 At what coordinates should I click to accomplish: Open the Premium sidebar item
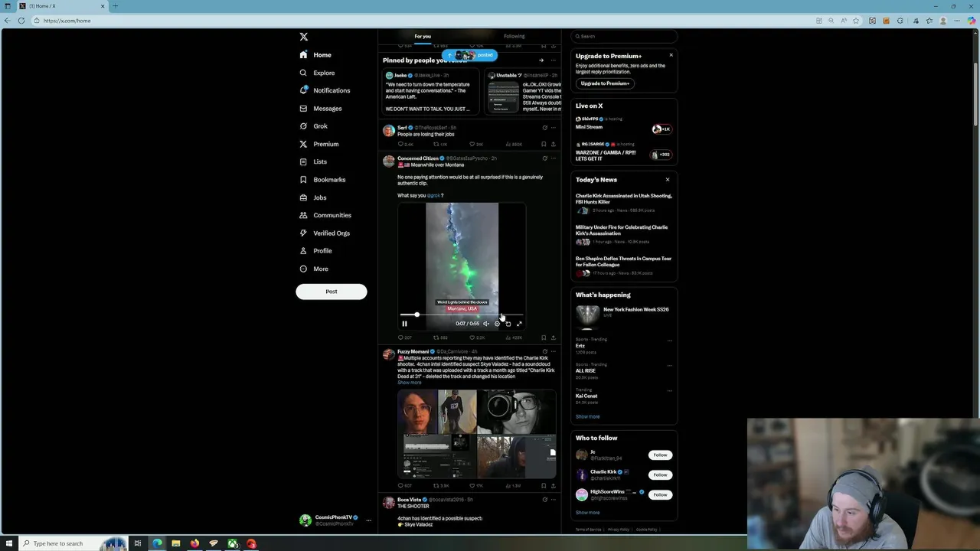click(x=318, y=144)
